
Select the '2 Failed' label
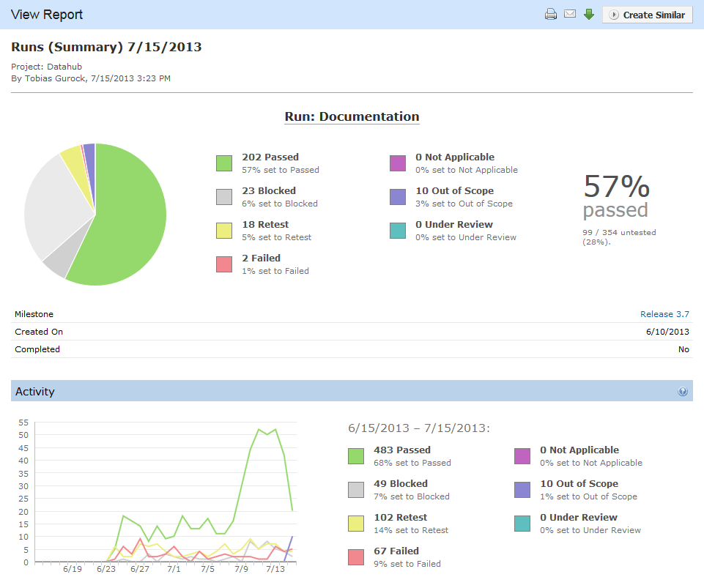pos(262,258)
